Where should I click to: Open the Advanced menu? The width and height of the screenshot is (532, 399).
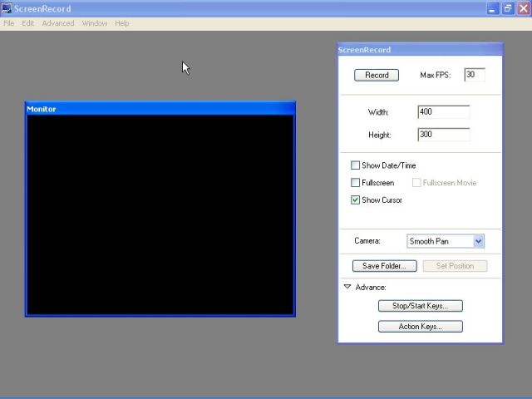(x=58, y=23)
